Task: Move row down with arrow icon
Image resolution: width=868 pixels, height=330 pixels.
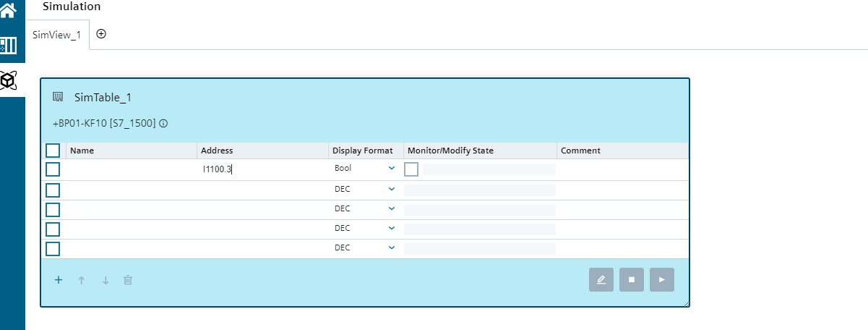Action: coord(106,280)
